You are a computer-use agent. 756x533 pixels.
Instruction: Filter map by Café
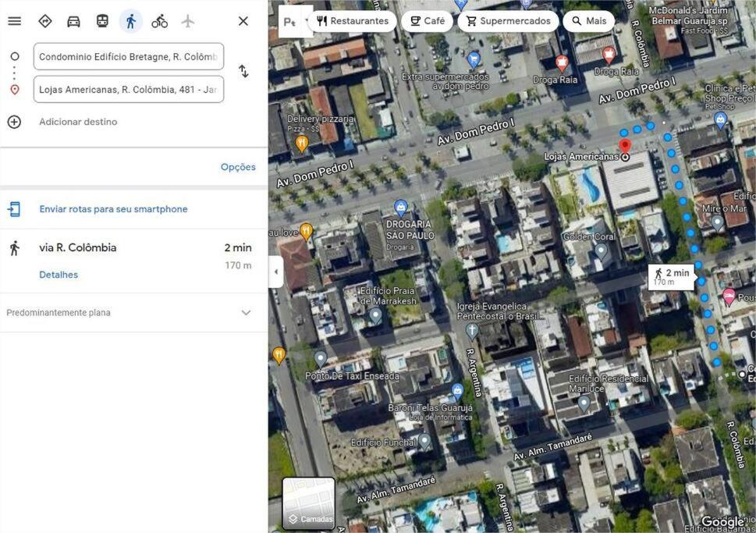coord(428,21)
